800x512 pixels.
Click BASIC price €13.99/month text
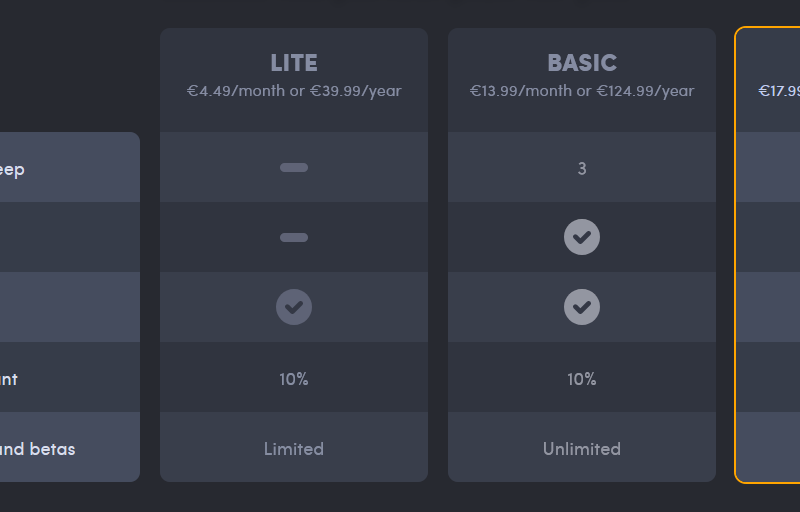pos(582,91)
